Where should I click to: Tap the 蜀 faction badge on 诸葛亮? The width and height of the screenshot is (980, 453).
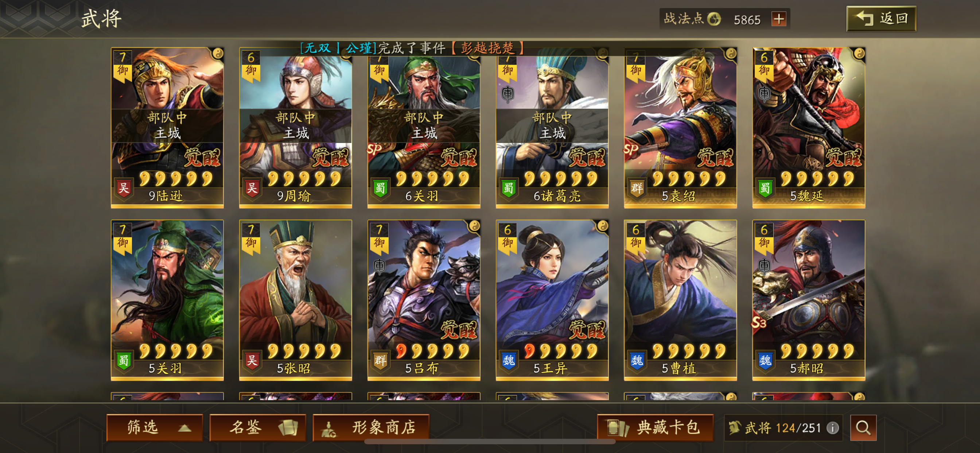click(509, 188)
